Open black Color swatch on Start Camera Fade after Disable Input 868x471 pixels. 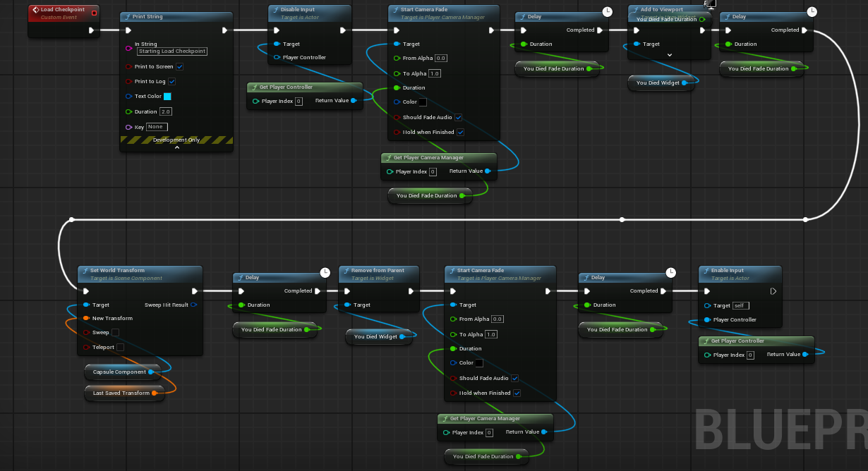tap(423, 102)
